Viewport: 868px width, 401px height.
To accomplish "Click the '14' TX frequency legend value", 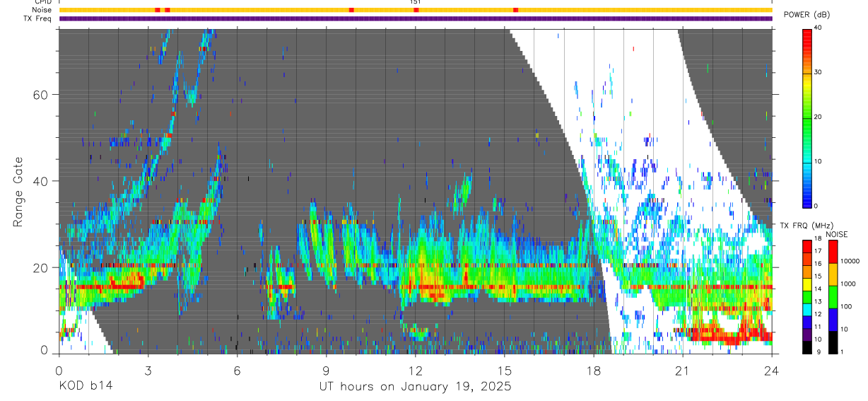I will click(x=819, y=289).
